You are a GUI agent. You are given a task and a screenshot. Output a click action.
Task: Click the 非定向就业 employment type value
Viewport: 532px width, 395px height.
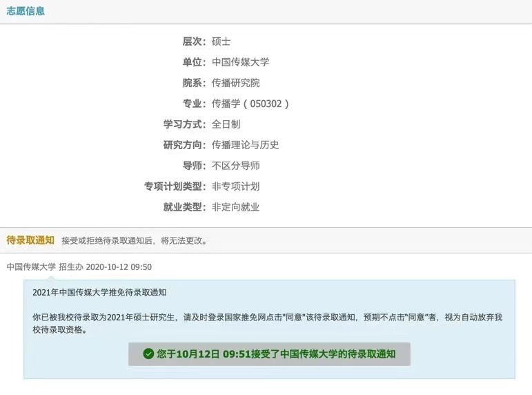(x=235, y=207)
